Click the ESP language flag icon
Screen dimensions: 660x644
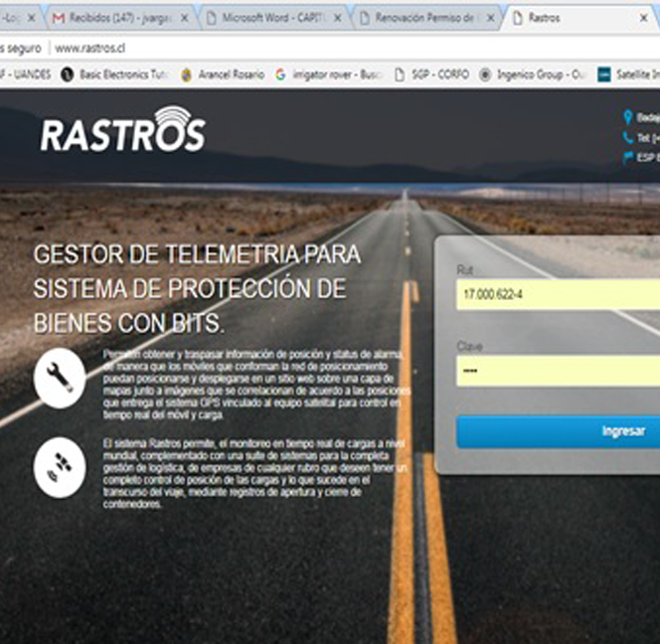click(628, 157)
